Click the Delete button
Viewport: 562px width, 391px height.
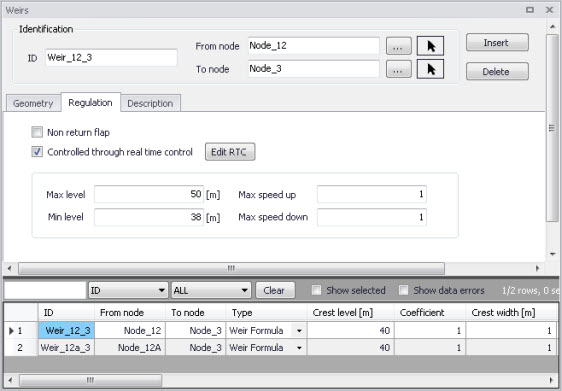click(497, 71)
